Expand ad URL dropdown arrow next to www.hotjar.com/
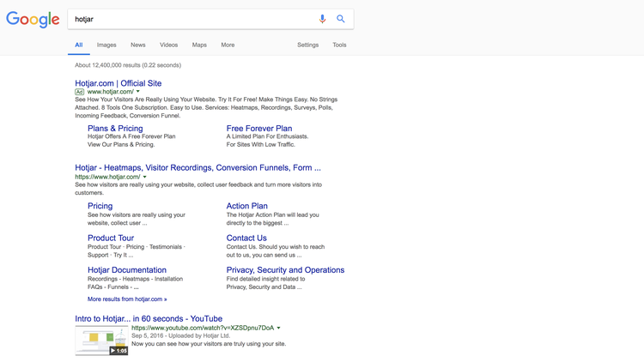644x362 pixels. 138,92
